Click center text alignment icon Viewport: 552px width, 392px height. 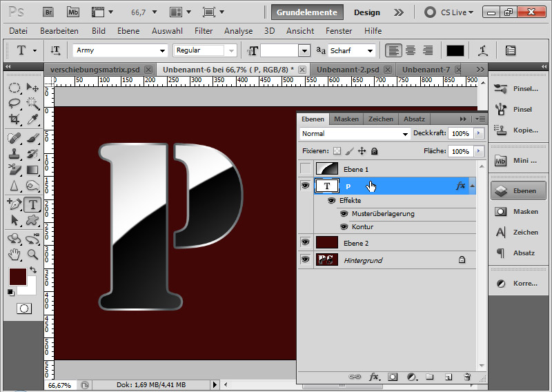[411, 50]
